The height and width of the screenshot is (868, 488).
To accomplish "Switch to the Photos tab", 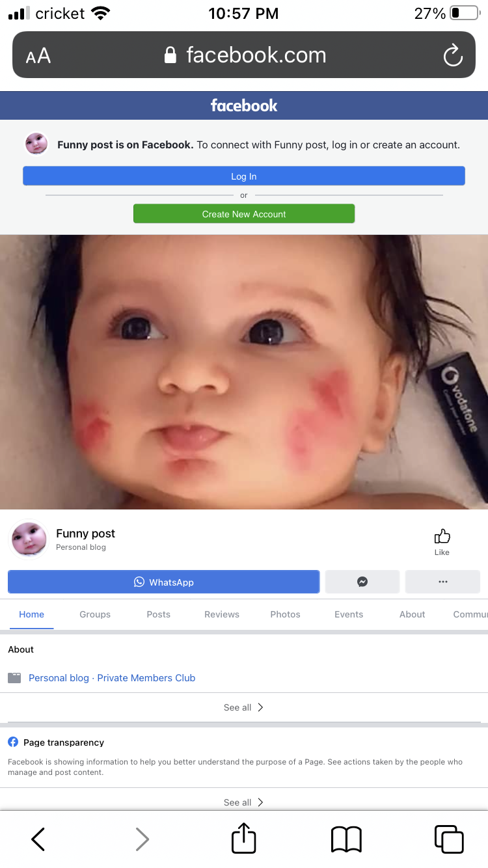I will tap(285, 614).
